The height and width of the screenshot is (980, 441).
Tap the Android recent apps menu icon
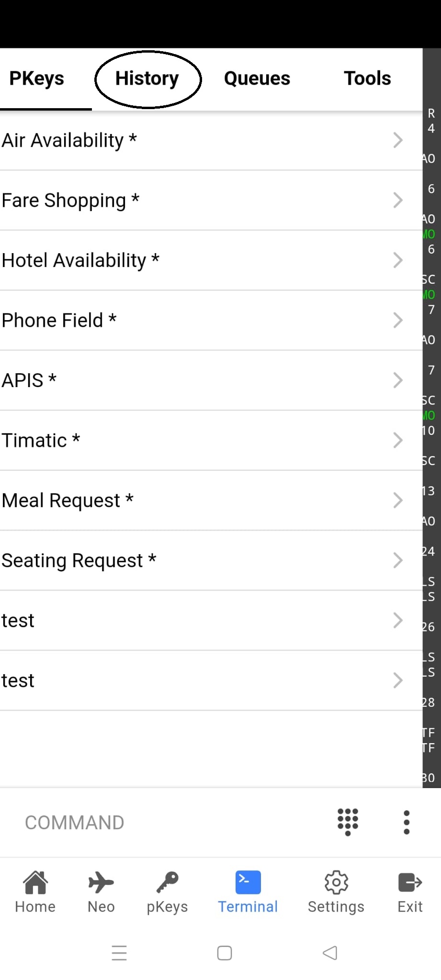coord(119,953)
